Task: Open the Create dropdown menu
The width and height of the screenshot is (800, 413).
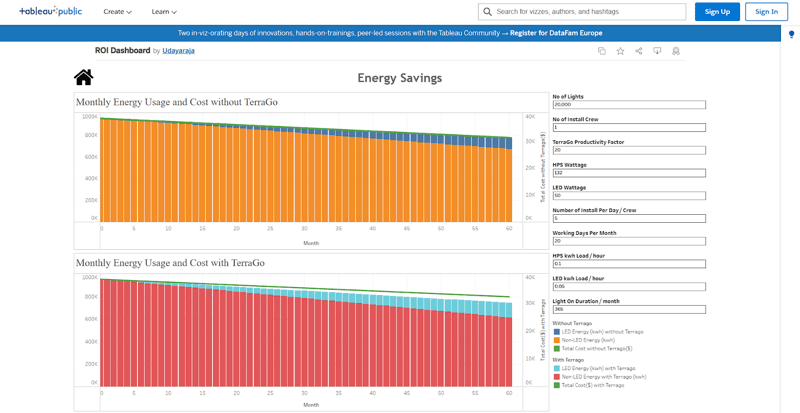Action: (x=118, y=12)
